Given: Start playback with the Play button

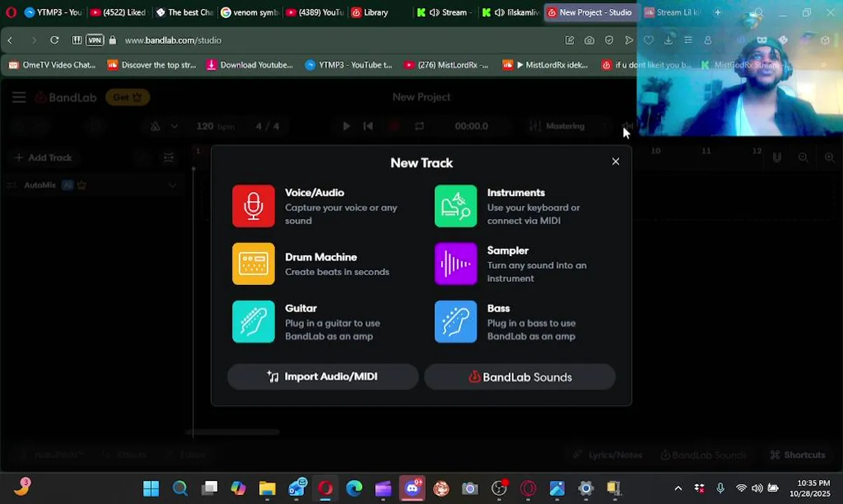Looking at the screenshot, I should 346,126.
